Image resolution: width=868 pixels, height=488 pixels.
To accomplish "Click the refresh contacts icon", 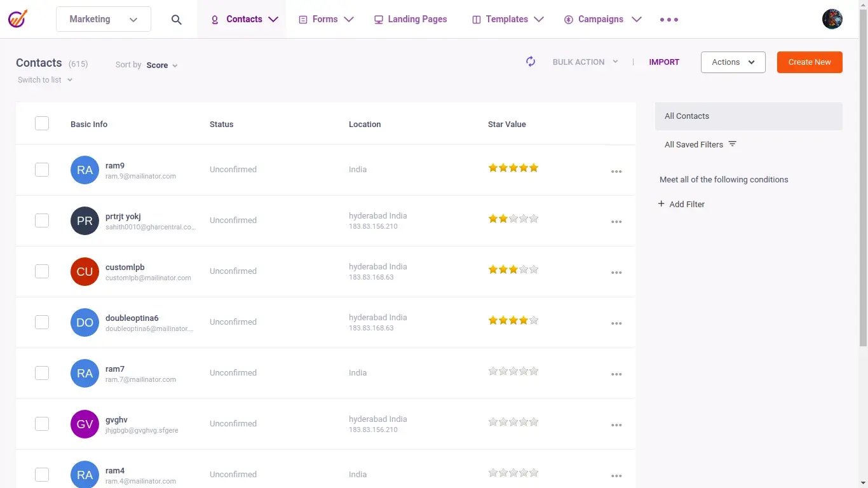I will click(x=531, y=62).
